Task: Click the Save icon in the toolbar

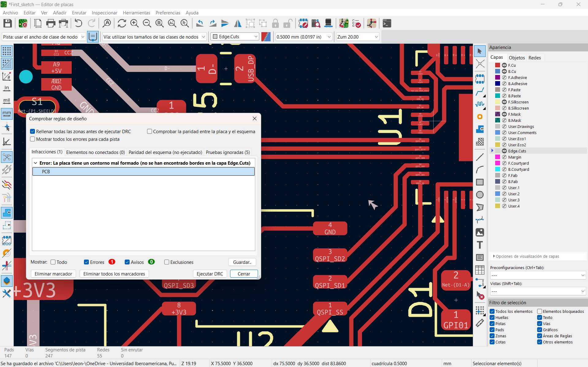Action: (x=8, y=24)
